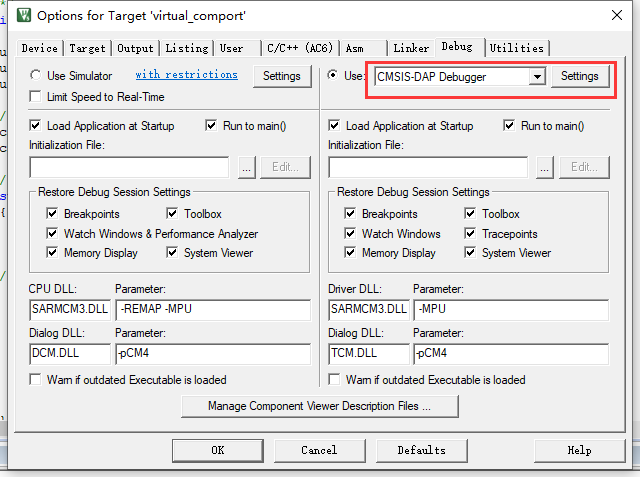Toggle simulator System Viewer checkbox
The height and width of the screenshot is (477, 640).
[172, 253]
